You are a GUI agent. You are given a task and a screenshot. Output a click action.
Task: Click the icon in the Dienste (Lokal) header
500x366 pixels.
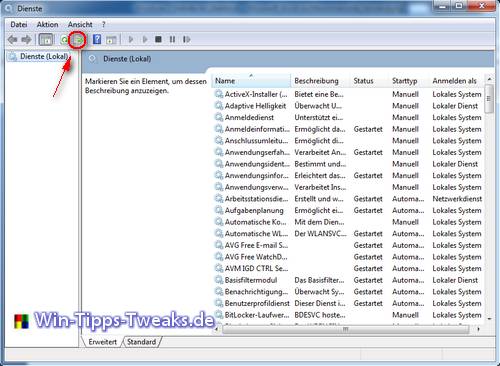tap(92, 59)
